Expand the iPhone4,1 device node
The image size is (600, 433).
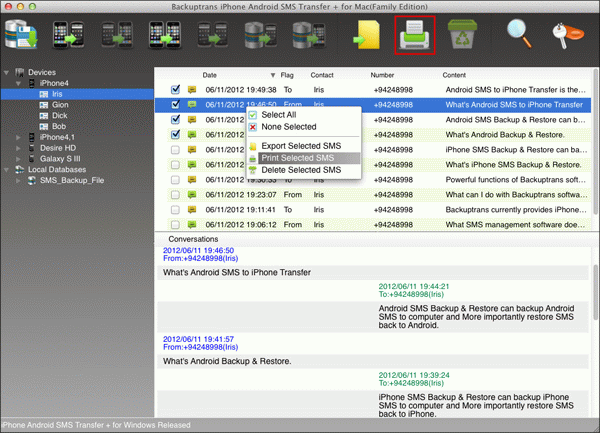18,137
